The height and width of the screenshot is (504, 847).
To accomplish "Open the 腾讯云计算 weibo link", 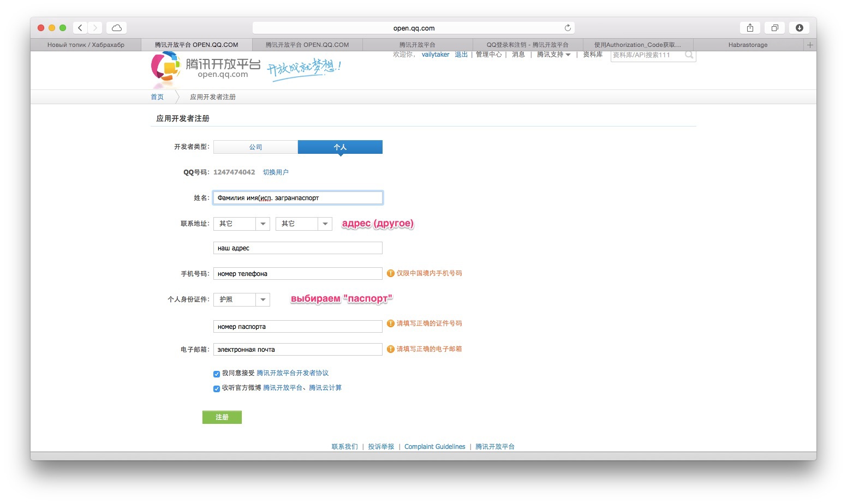I will 325,388.
